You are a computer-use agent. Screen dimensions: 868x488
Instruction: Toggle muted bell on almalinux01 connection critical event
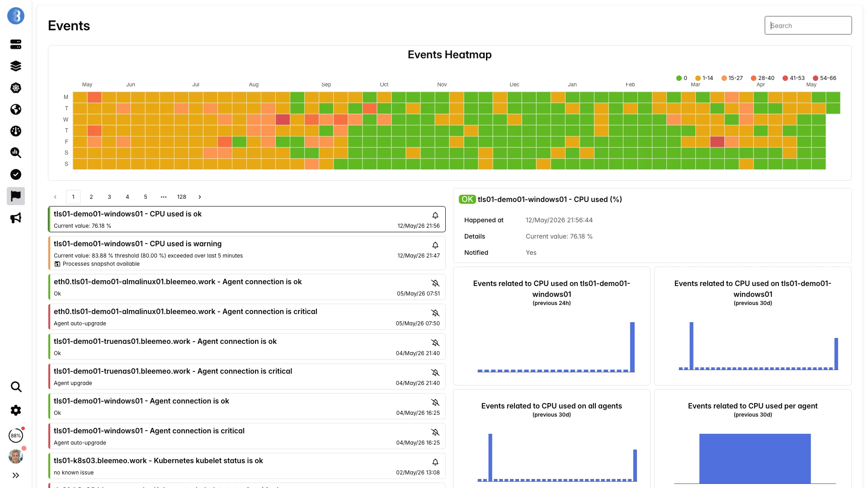[435, 313]
